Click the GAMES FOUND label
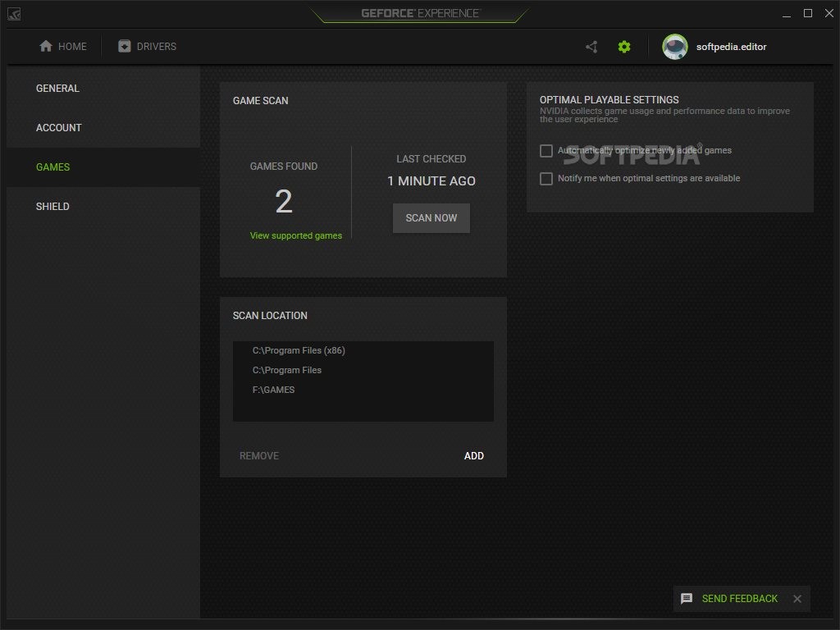840x630 pixels. click(x=283, y=167)
